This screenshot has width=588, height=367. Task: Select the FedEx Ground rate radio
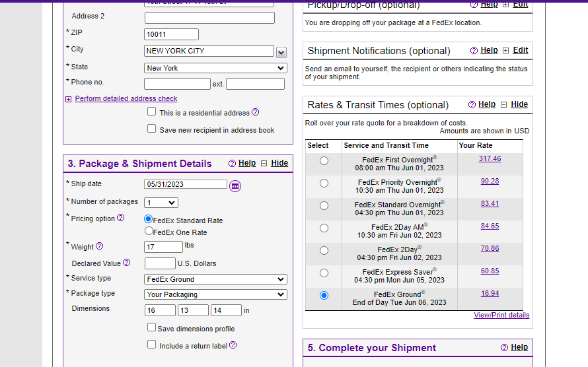coord(324,296)
